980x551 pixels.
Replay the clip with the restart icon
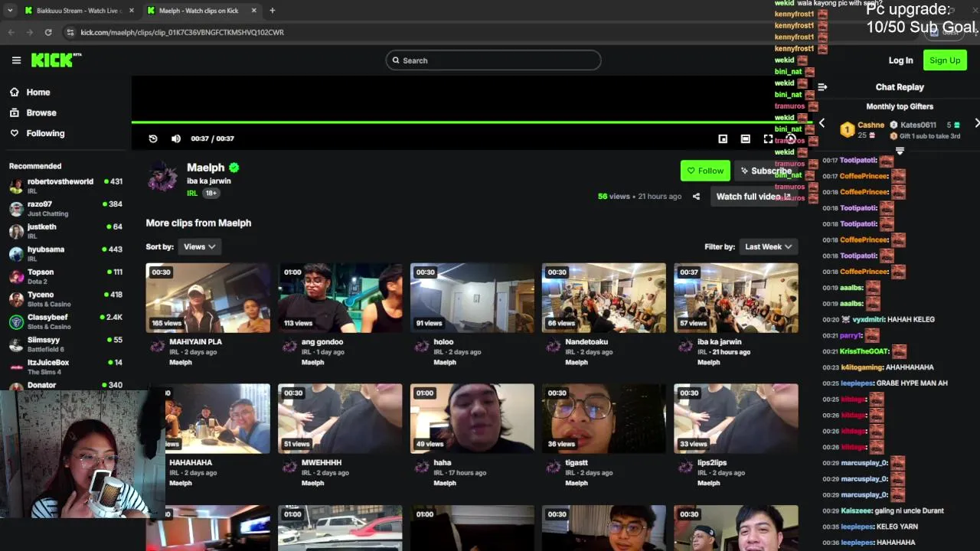[153, 139]
